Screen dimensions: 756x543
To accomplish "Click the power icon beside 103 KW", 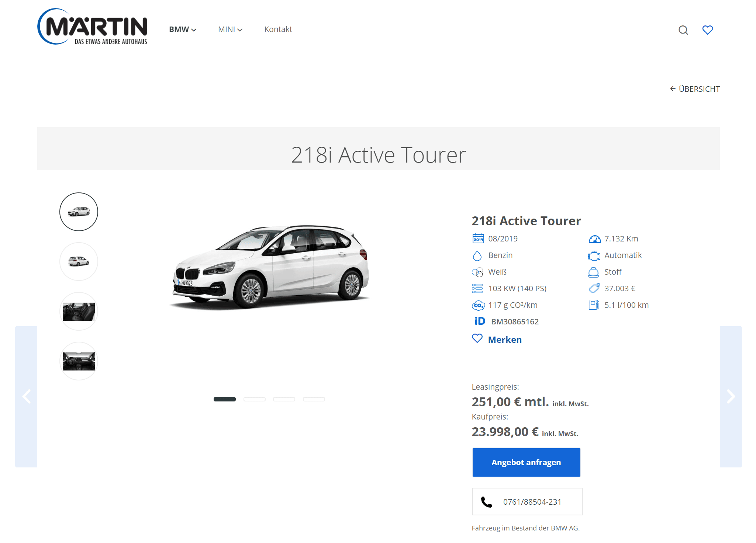I will (477, 289).
